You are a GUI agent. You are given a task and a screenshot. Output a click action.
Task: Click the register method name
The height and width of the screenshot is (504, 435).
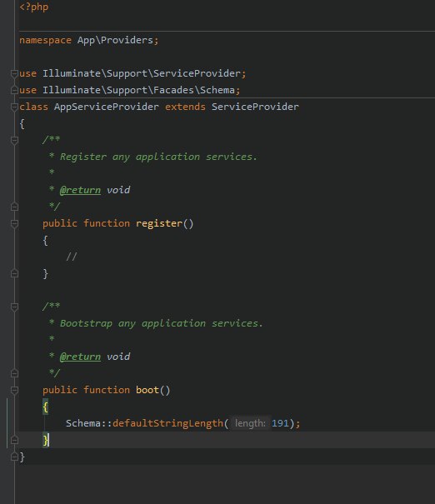[x=159, y=224]
